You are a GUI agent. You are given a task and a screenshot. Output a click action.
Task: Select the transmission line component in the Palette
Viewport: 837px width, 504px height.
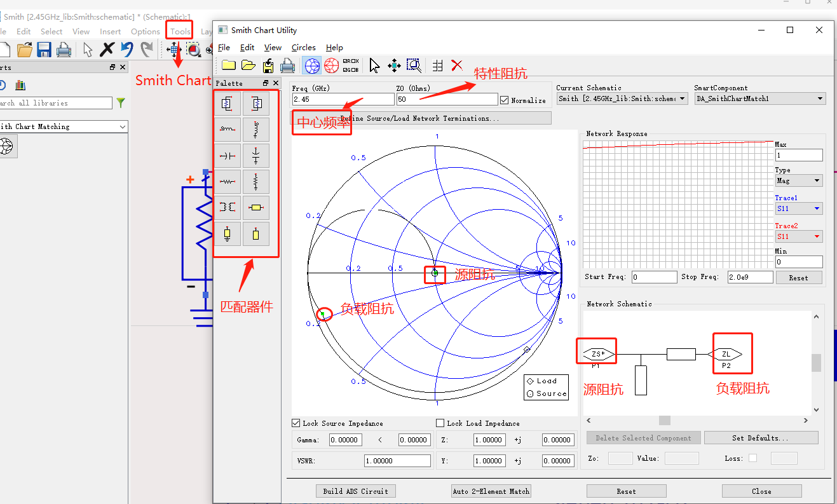tap(256, 207)
